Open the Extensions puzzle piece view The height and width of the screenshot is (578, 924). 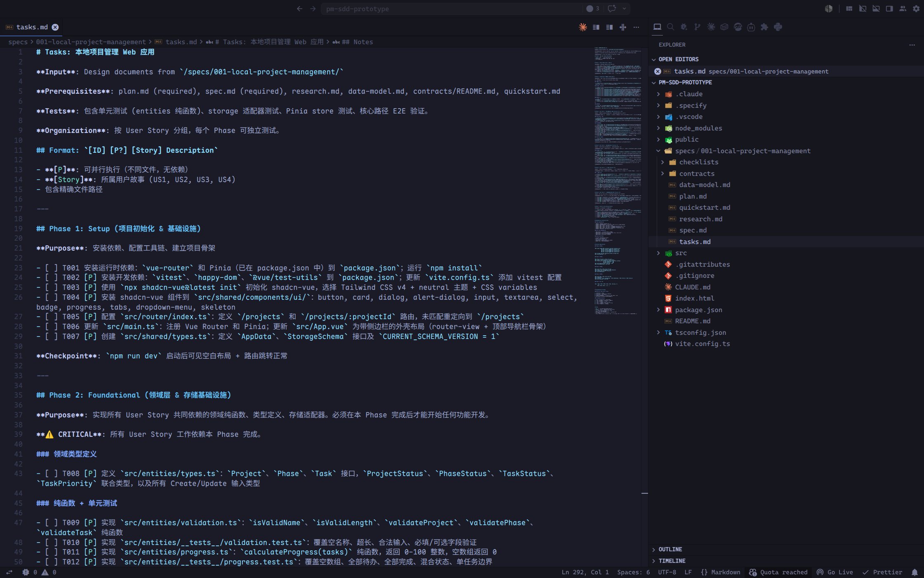764,27
